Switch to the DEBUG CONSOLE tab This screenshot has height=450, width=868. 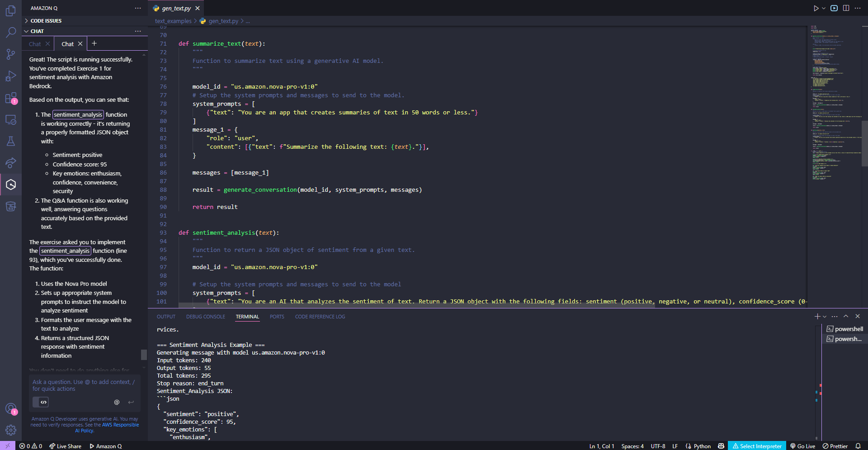tap(206, 317)
